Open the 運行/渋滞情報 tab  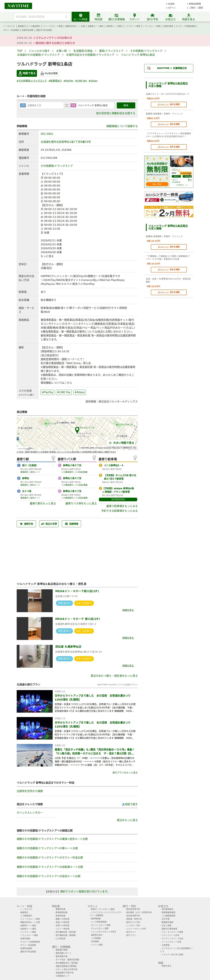[x=116, y=17]
